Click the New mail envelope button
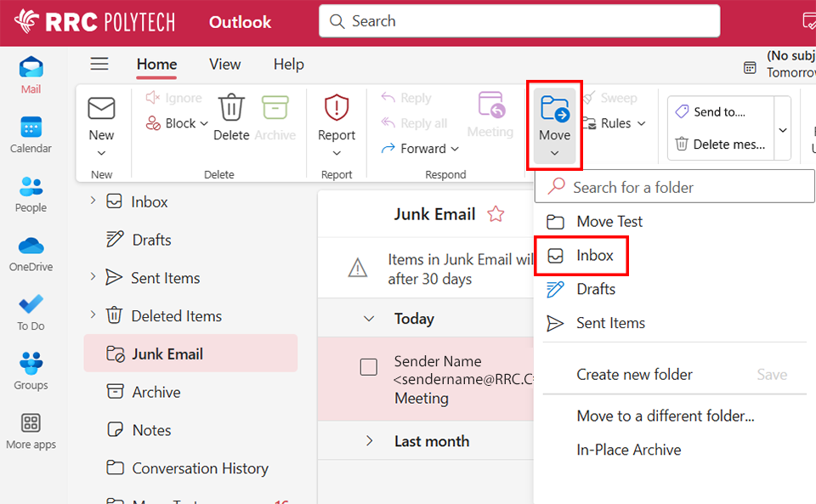 (x=101, y=108)
